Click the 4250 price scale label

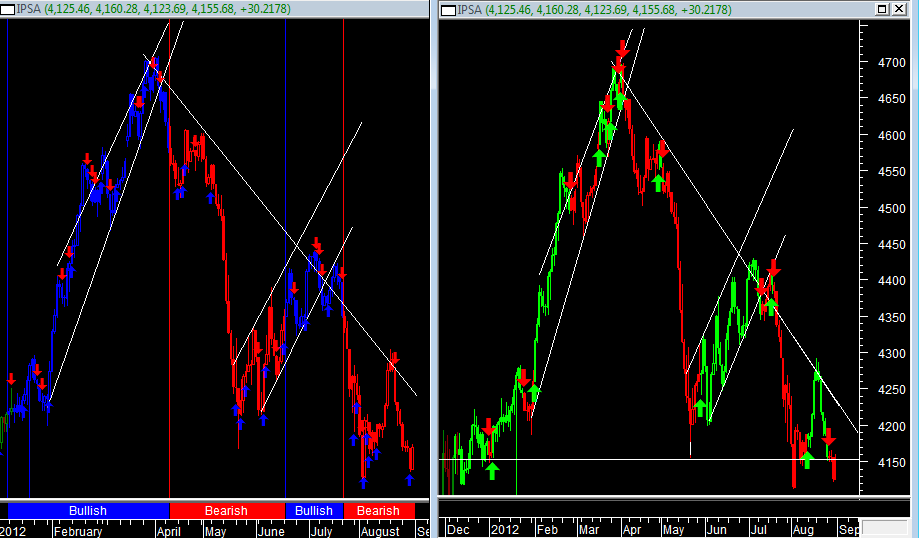pyautogui.click(x=891, y=390)
